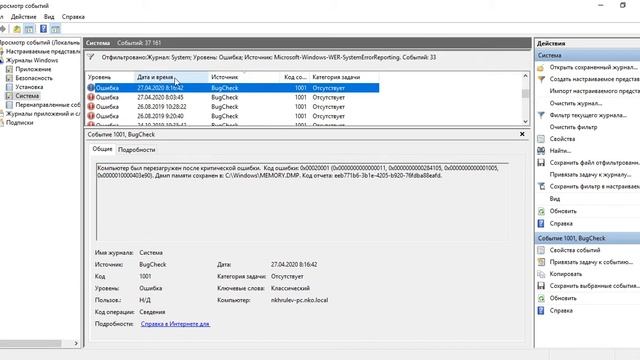
Task: Click Сохранить фильтр в настраиваемое представление
Action: click(594, 187)
